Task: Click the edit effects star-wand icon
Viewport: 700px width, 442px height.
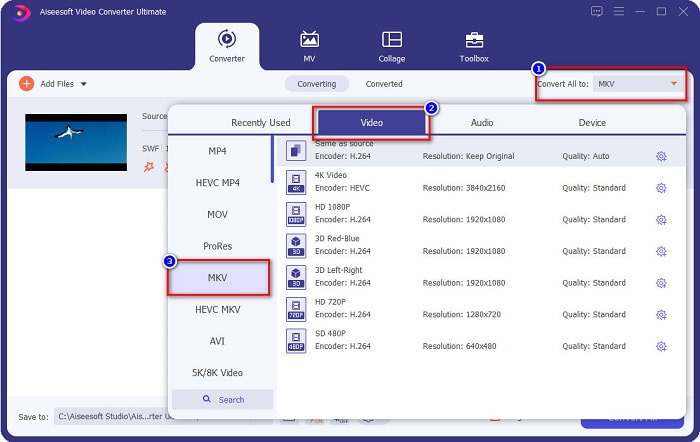Action: coord(149,167)
